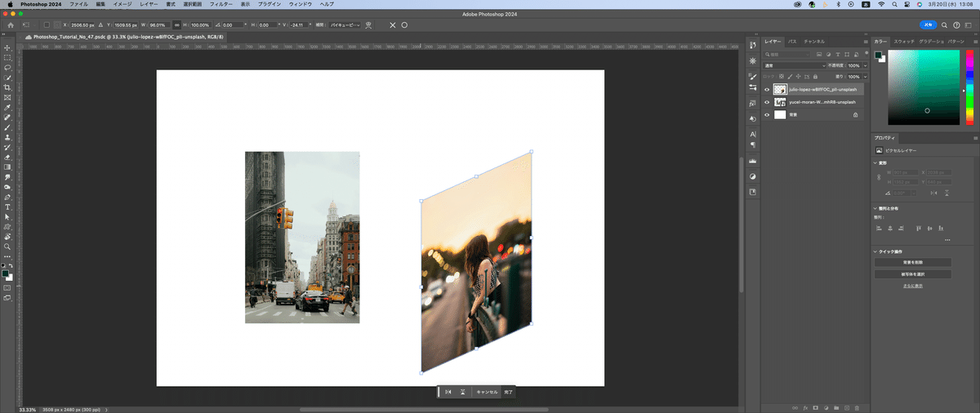Open the イメージ menu
The width and height of the screenshot is (980, 413).
(x=122, y=4)
